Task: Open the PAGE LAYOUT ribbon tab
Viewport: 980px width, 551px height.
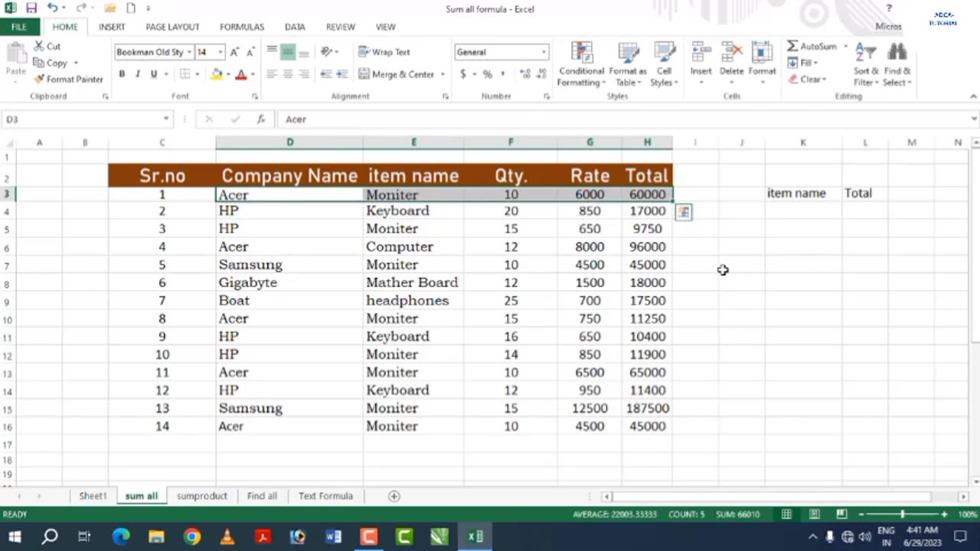Action: (172, 27)
